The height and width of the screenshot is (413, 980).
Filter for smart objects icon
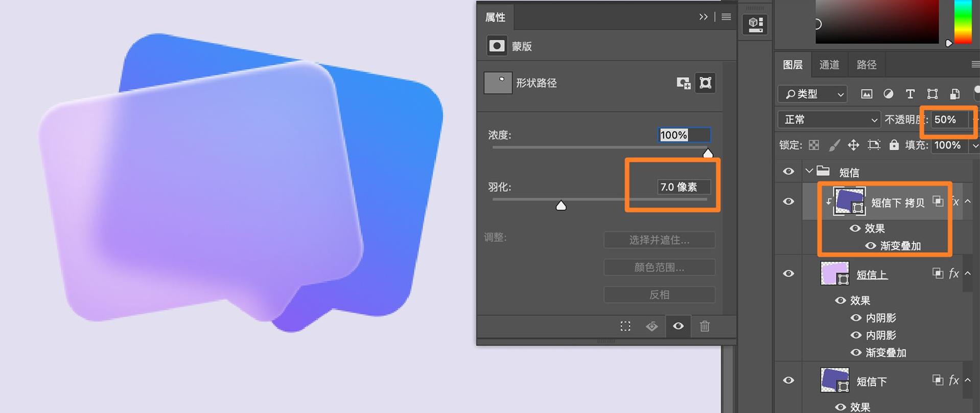coord(954,94)
